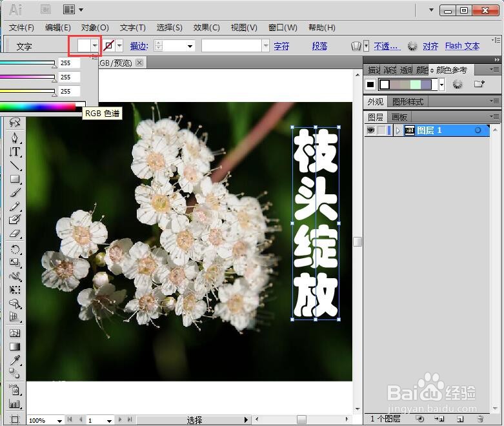Open the 视图(V) menu

(x=244, y=28)
